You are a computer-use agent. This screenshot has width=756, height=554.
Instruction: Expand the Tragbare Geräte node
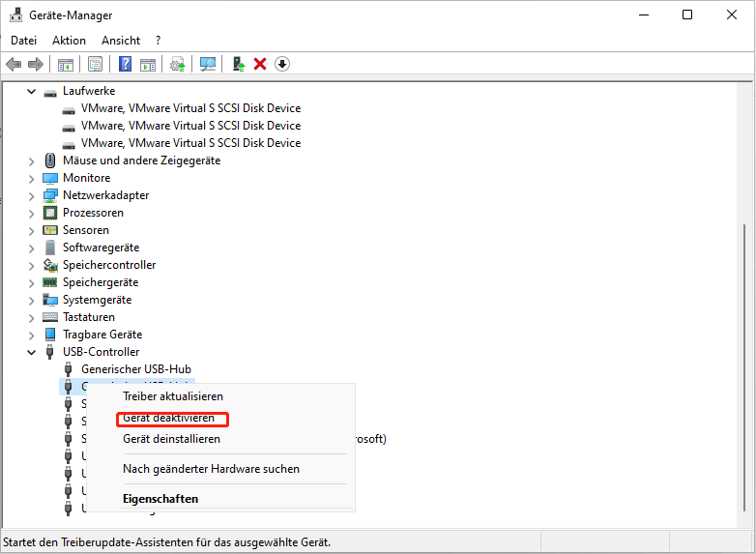click(31, 335)
